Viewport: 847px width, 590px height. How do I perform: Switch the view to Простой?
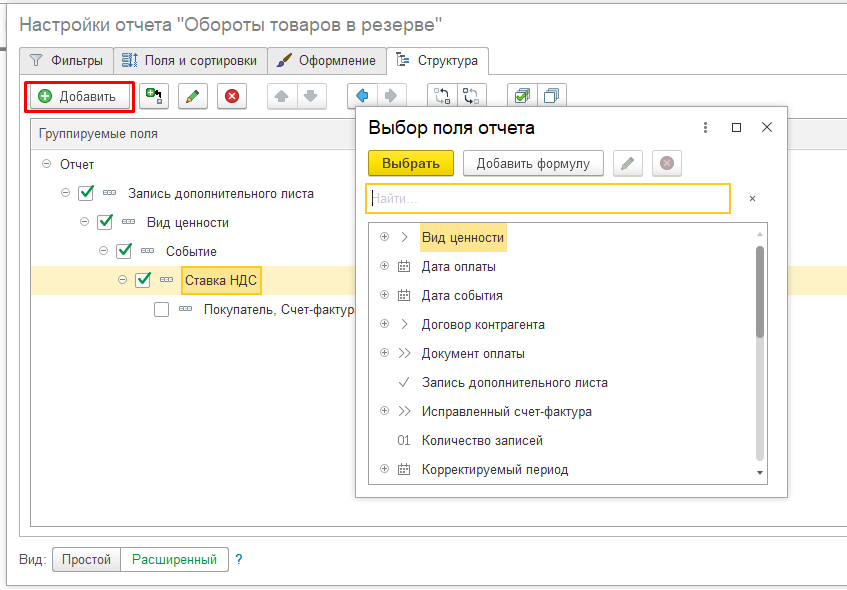coord(86,559)
